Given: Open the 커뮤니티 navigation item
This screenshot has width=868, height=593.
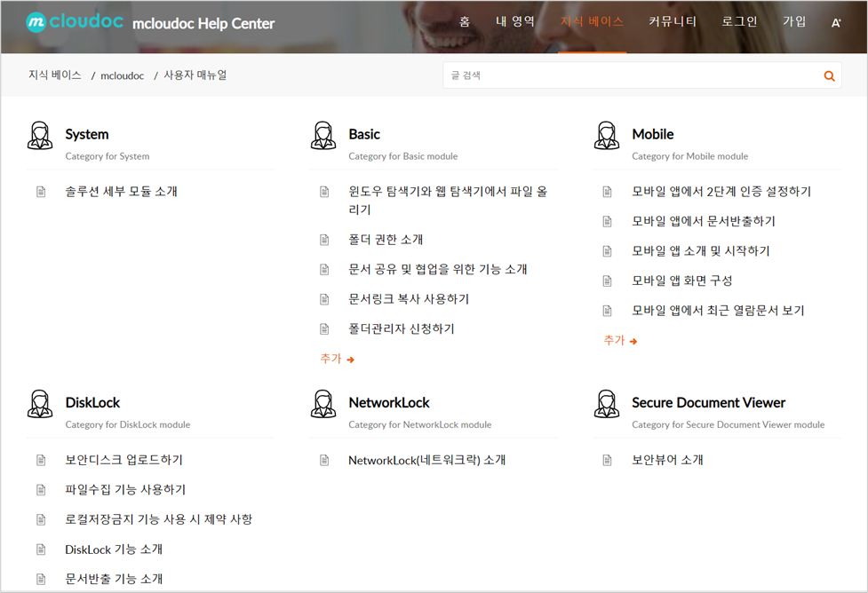Looking at the screenshot, I should (x=673, y=21).
